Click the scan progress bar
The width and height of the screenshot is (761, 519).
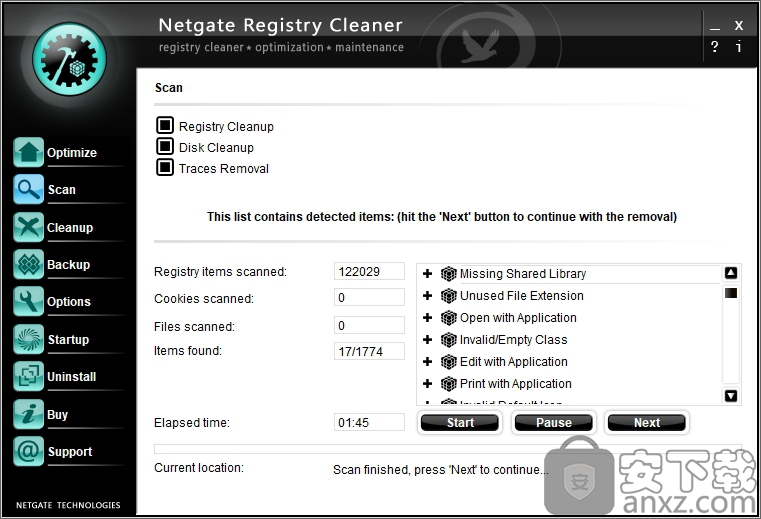447,449
